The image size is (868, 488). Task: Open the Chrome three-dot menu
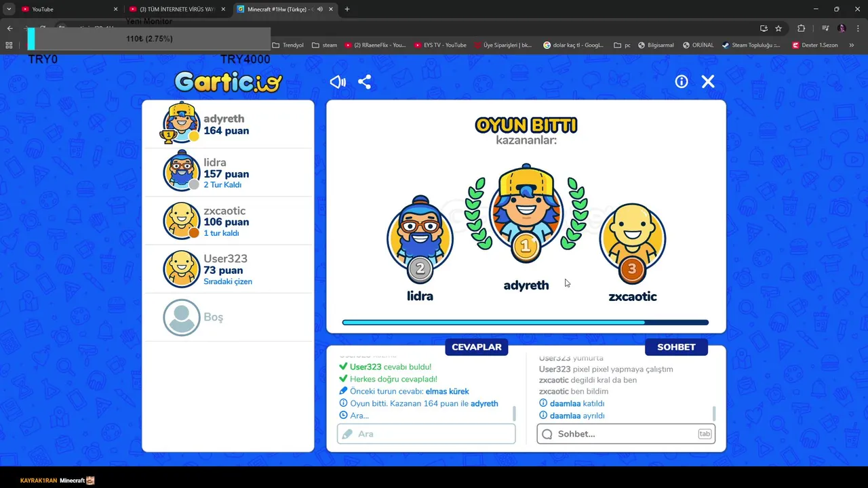(x=858, y=28)
